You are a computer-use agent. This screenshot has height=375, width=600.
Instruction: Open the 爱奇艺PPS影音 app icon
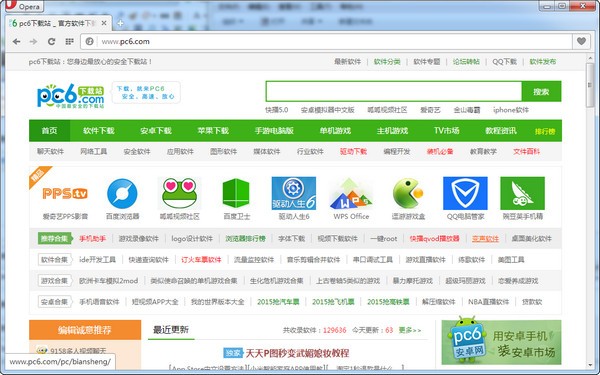pos(65,194)
